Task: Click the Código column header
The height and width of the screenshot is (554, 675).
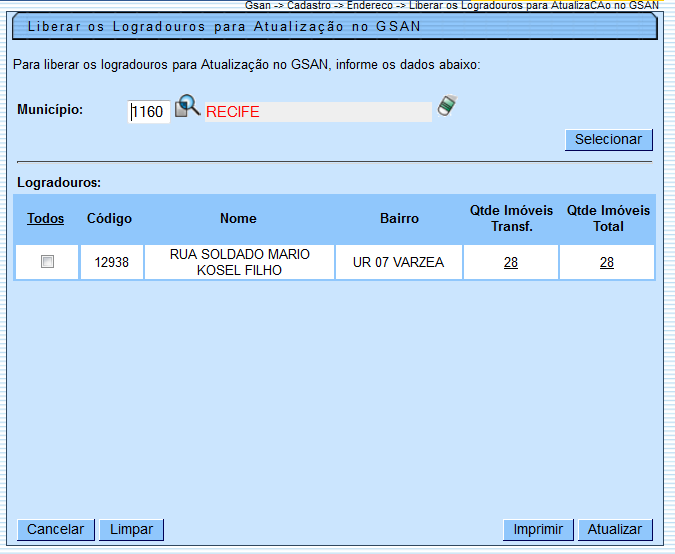Action: 109,218
